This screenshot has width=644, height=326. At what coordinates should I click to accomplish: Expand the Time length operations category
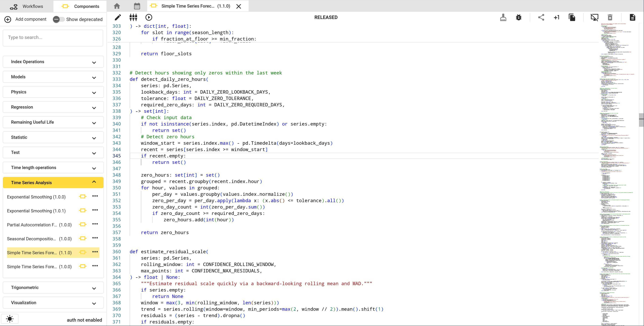pyautogui.click(x=53, y=168)
